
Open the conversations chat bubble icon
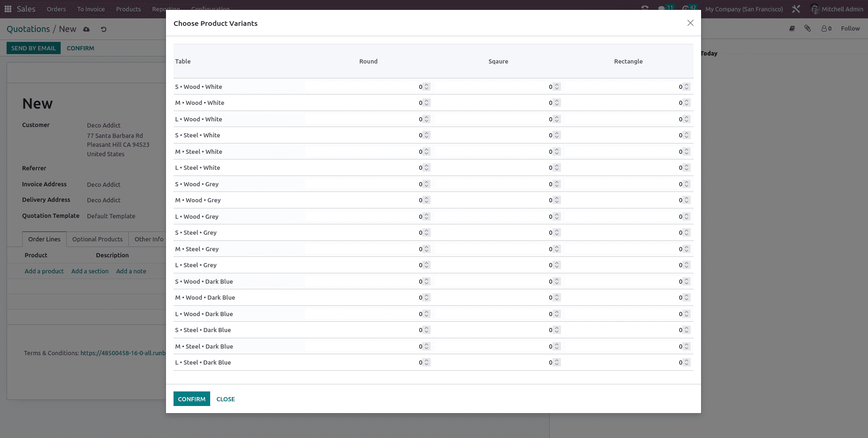click(x=662, y=8)
